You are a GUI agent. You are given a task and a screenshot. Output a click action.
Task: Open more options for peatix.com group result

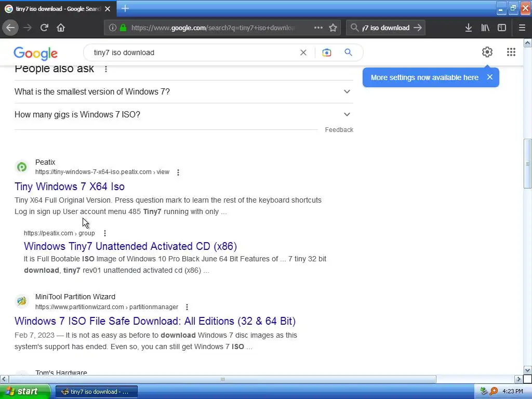105,233
